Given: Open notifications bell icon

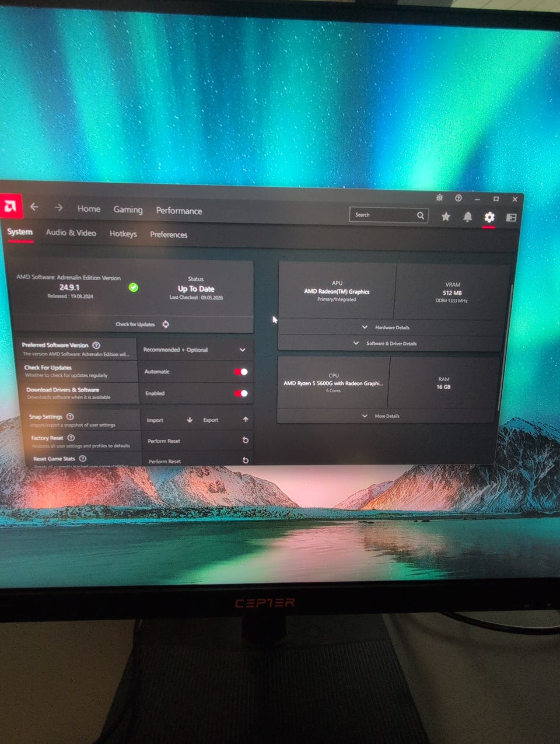Looking at the screenshot, I should coord(467,216).
